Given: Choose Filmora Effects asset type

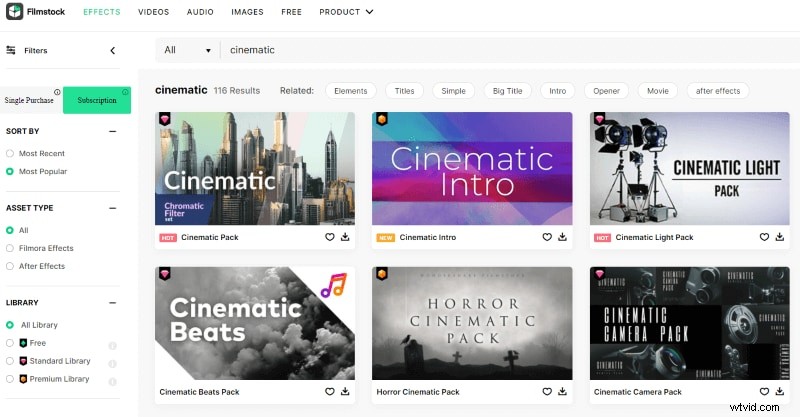Looking at the screenshot, I should point(10,248).
